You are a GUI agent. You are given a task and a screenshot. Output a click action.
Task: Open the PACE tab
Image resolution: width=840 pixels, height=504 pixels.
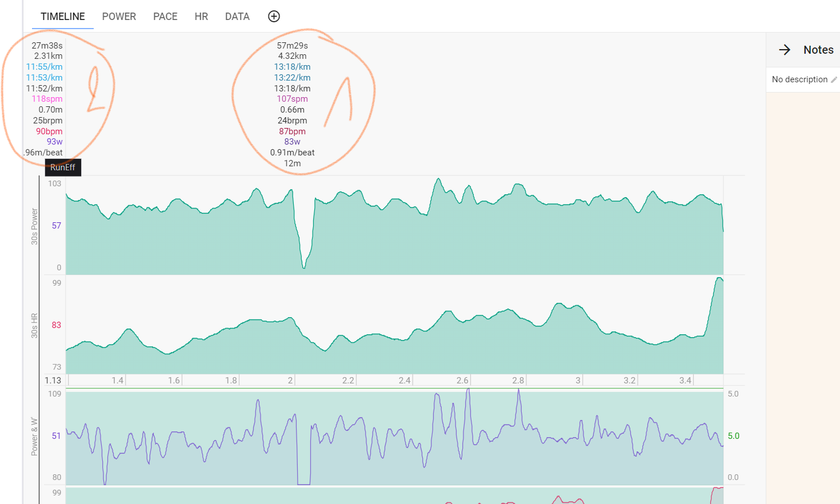(165, 17)
